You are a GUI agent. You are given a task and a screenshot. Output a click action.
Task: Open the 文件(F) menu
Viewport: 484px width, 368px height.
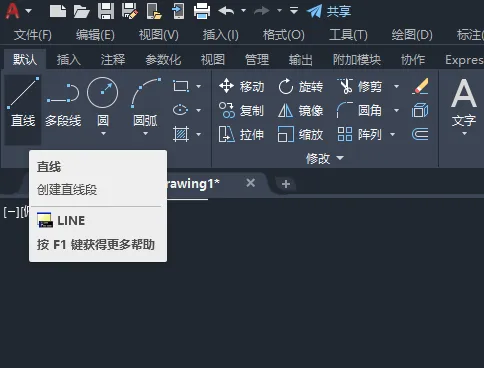click(33, 35)
